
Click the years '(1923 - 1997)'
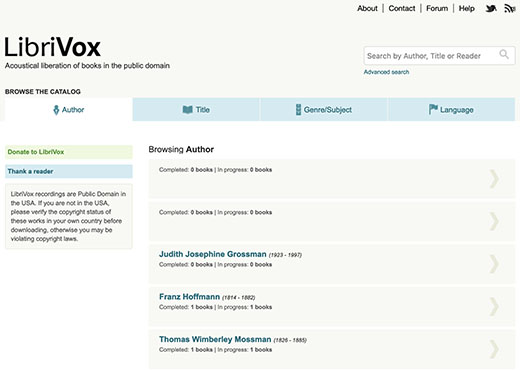click(x=285, y=255)
